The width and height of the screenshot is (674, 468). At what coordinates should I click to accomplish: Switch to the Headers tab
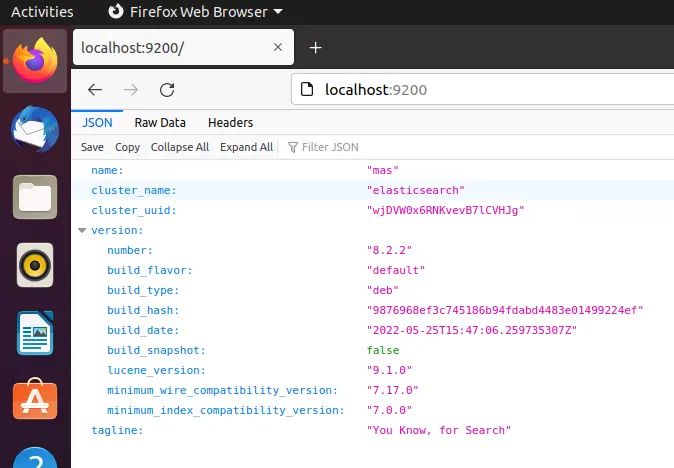tap(230, 122)
